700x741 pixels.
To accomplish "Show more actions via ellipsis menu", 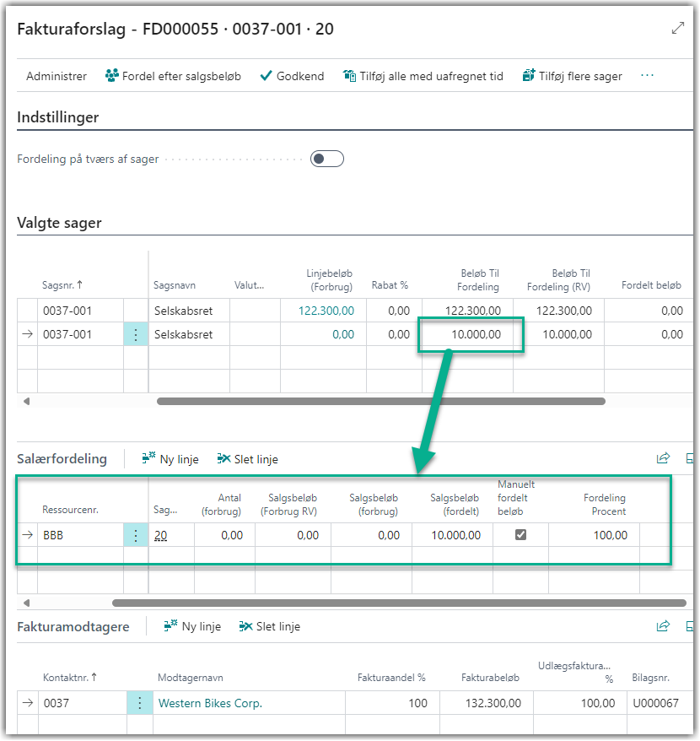I will pos(647,75).
